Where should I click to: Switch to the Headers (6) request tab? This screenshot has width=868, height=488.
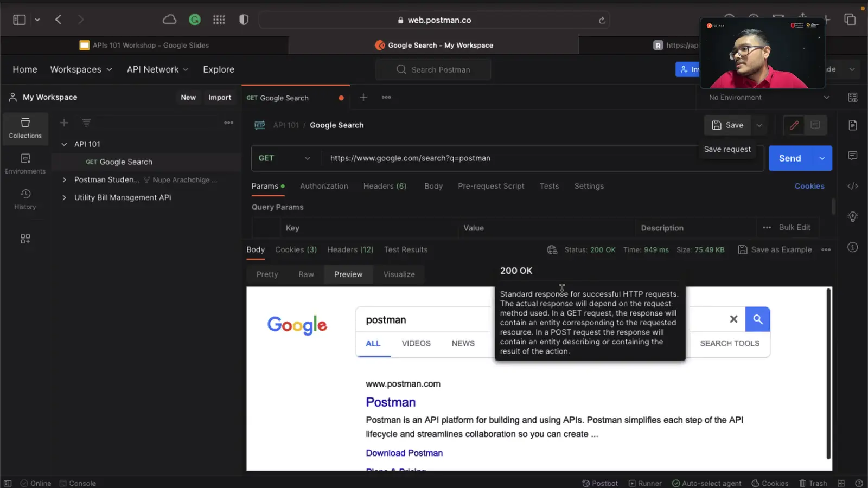coord(385,186)
